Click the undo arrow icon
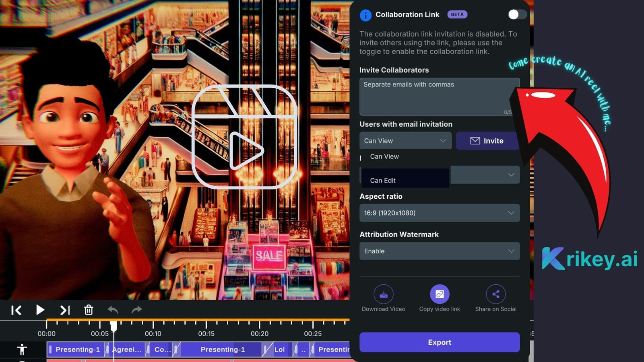The width and height of the screenshot is (644, 362). [x=113, y=310]
